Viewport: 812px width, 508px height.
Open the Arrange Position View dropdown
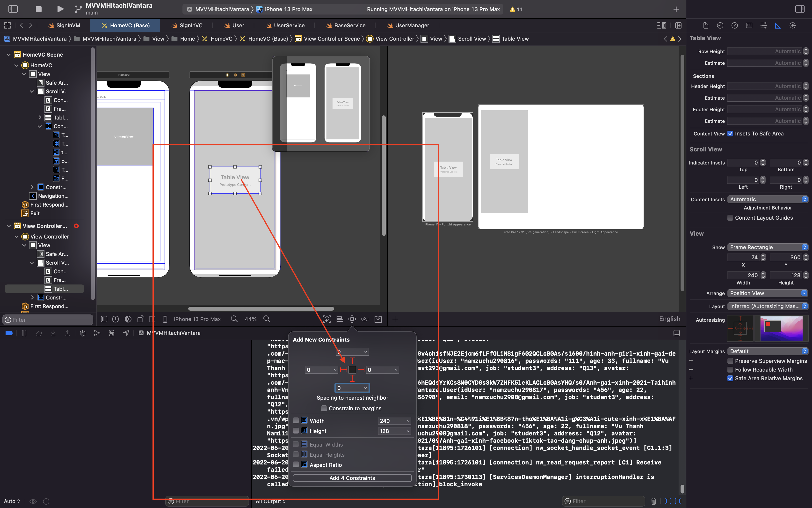coord(767,293)
